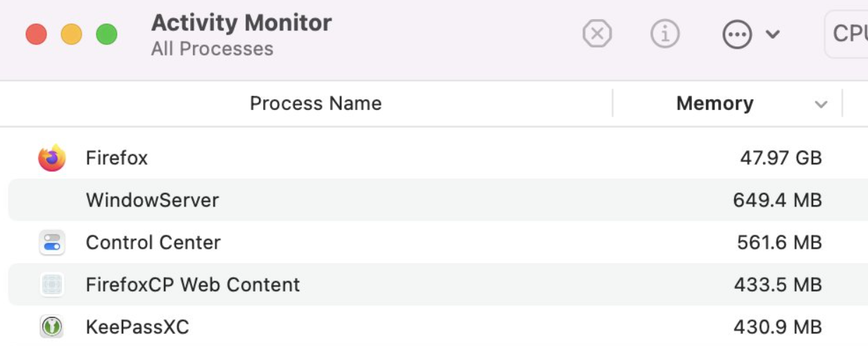
Task: Click the FirefoxCP Web Content icon
Action: tap(52, 285)
